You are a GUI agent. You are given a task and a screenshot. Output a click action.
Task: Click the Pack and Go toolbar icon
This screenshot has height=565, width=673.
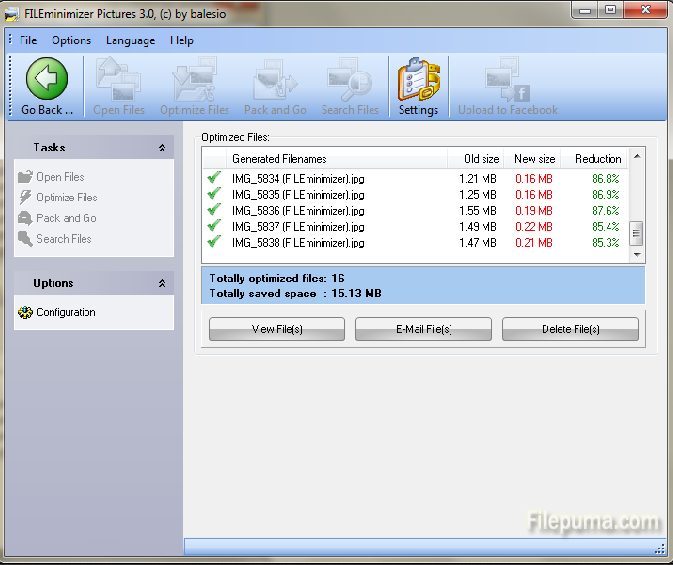pyautogui.click(x=275, y=80)
